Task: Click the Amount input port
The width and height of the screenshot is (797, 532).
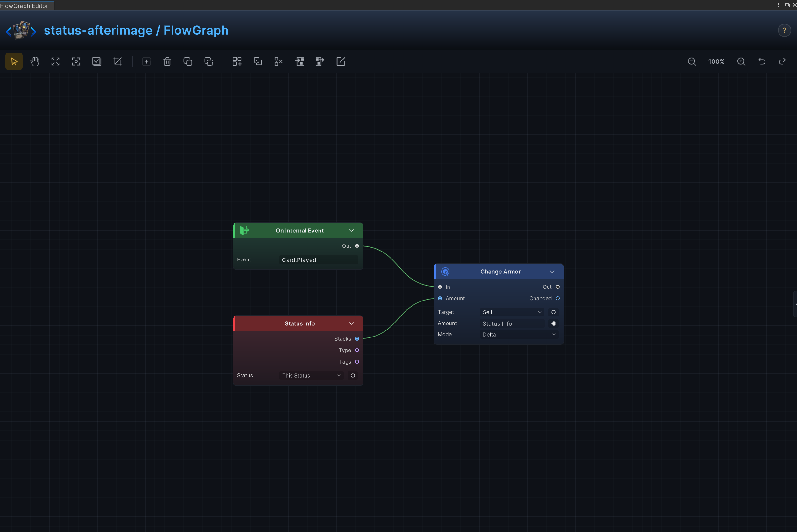Action: tap(440, 299)
